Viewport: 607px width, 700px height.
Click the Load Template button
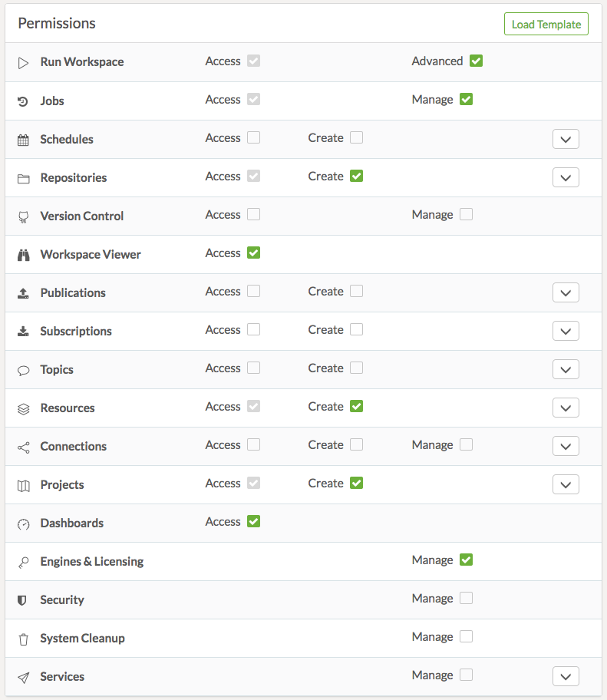pos(546,25)
